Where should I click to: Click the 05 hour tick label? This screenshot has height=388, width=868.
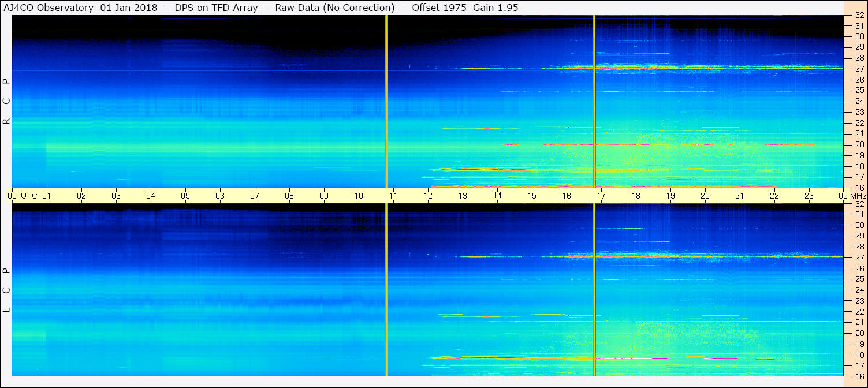185,196
